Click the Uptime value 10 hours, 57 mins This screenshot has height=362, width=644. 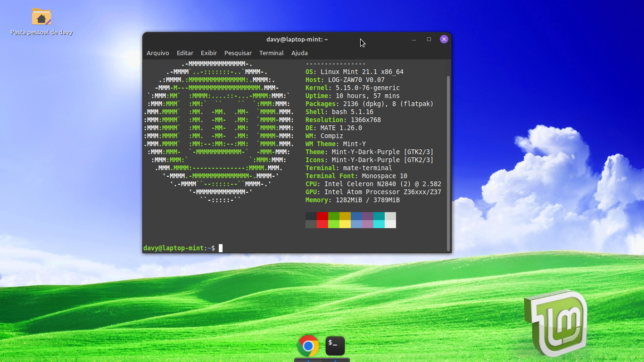(368, 96)
